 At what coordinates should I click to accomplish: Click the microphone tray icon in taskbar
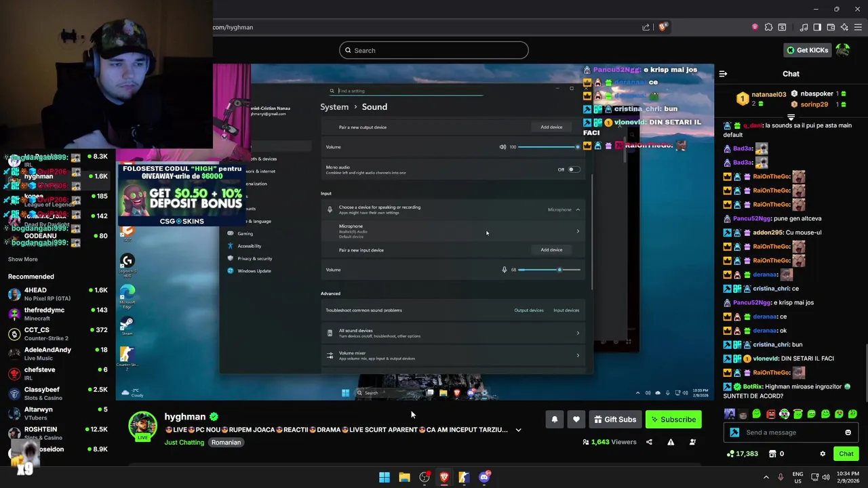pyautogui.click(x=781, y=477)
